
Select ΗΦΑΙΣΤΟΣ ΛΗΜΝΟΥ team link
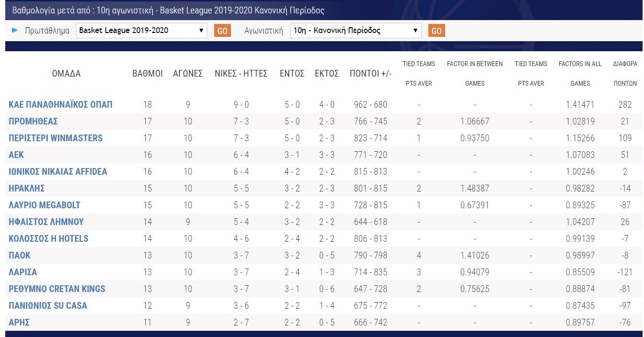(x=46, y=222)
